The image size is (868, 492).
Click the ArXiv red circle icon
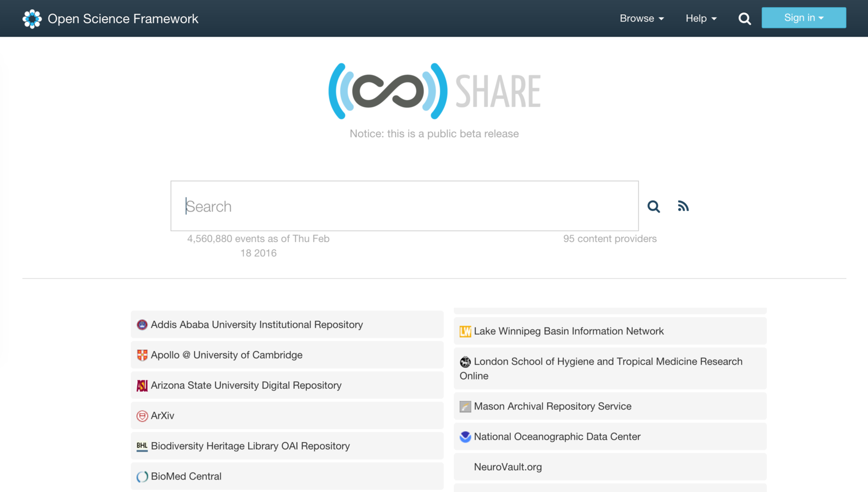point(142,416)
